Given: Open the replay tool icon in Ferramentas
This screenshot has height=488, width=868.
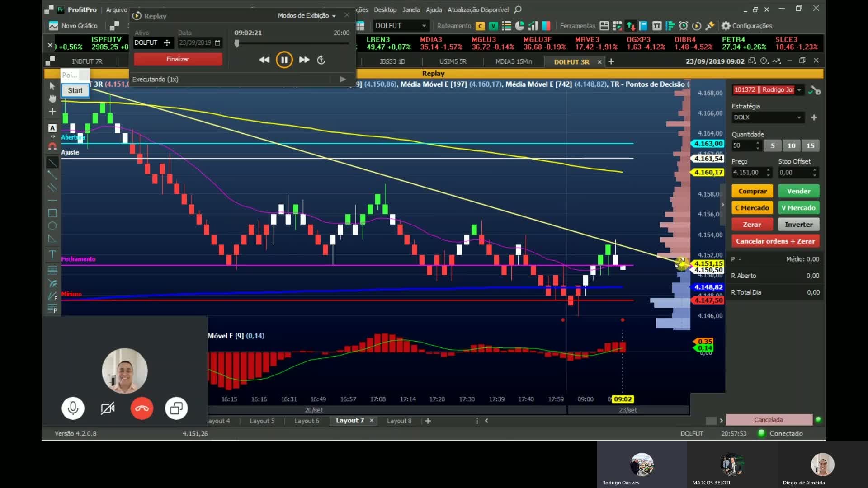Looking at the screenshot, I should (x=697, y=26).
